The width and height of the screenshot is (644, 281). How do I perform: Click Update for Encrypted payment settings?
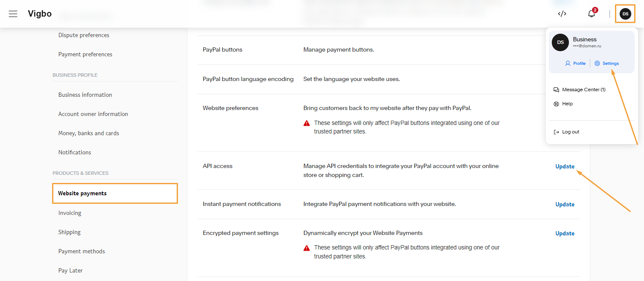tap(565, 233)
